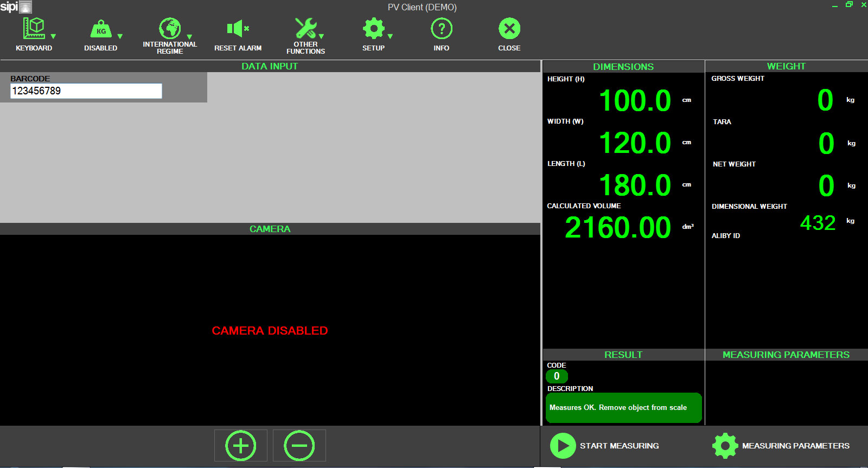Image resolution: width=868 pixels, height=468 pixels.
Task: Open the Info question mark icon
Action: pos(441,28)
